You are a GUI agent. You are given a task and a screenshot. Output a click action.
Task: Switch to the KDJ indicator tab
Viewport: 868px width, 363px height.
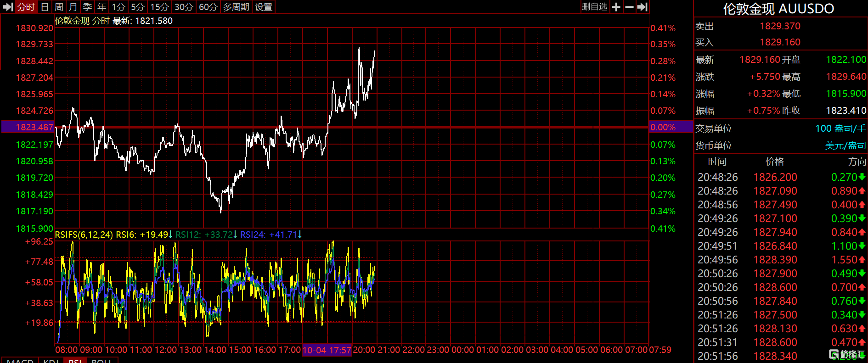(x=51, y=360)
